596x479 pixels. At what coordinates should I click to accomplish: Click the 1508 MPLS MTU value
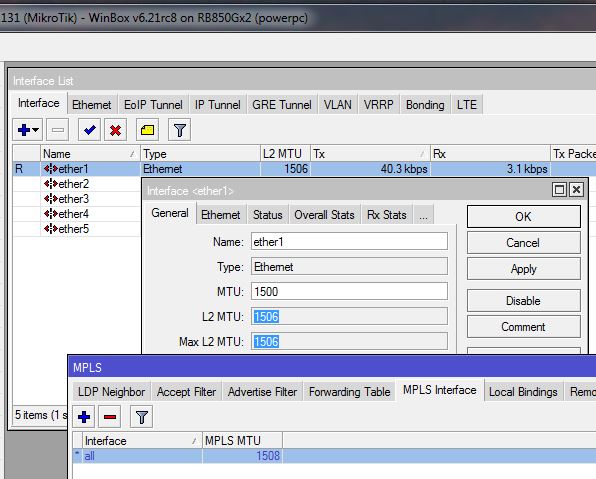click(268, 455)
